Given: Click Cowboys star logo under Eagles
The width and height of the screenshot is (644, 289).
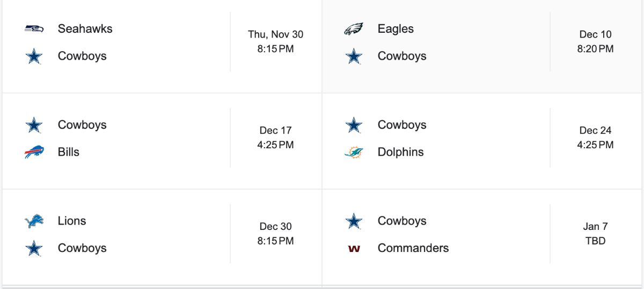Looking at the screenshot, I should tap(354, 56).
